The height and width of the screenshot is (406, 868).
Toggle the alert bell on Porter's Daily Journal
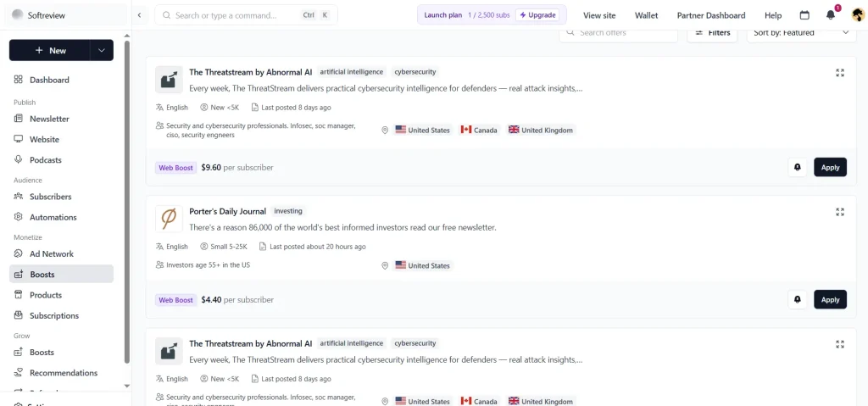pyautogui.click(x=797, y=300)
